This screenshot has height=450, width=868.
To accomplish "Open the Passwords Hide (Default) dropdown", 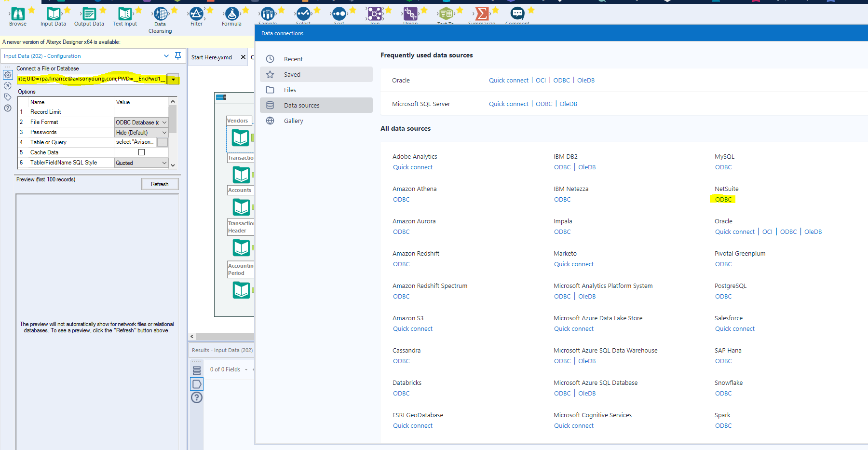I will click(164, 133).
